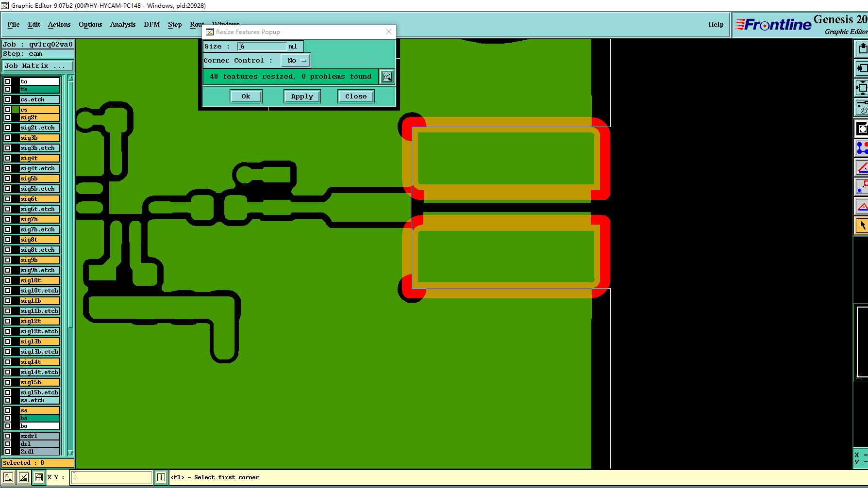Open the Help menu

[x=716, y=24]
